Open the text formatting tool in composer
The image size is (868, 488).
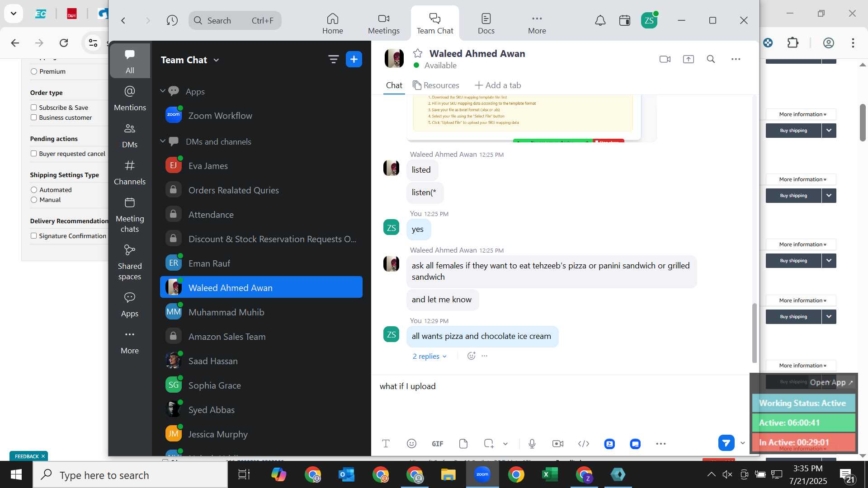click(x=386, y=444)
